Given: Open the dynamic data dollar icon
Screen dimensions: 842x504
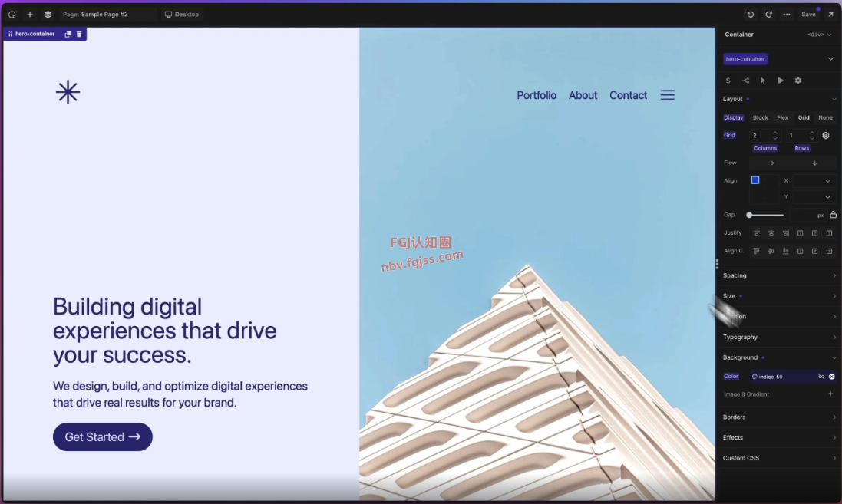Looking at the screenshot, I should tap(728, 81).
